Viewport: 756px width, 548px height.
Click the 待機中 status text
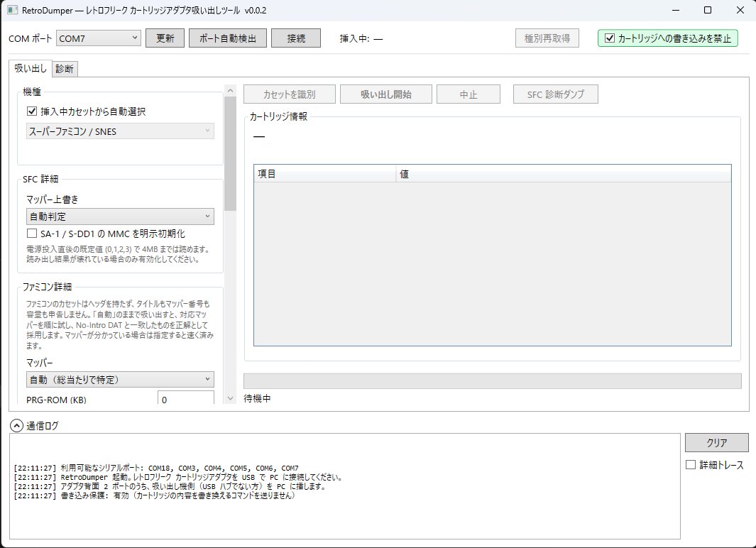click(258, 399)
